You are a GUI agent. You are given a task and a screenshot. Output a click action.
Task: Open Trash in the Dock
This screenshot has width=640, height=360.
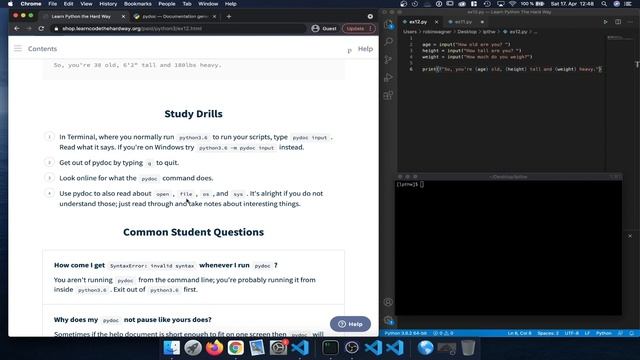tap(468, 348)
